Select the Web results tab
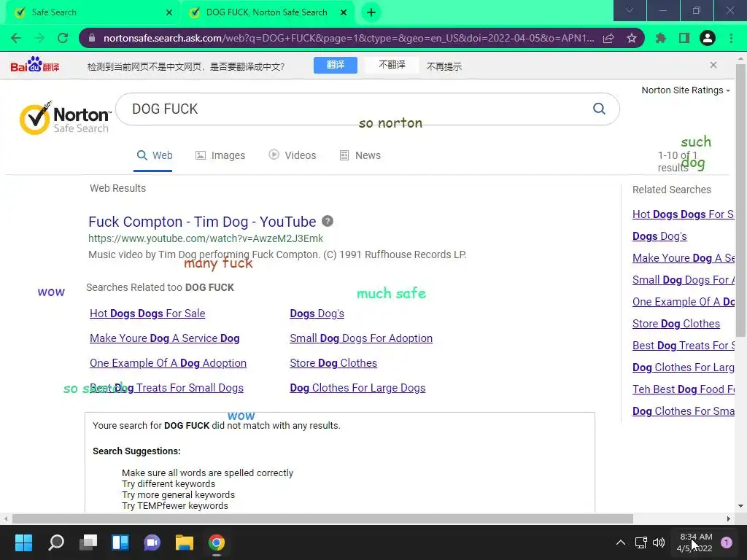747x560 pixels. coord(155,155)
